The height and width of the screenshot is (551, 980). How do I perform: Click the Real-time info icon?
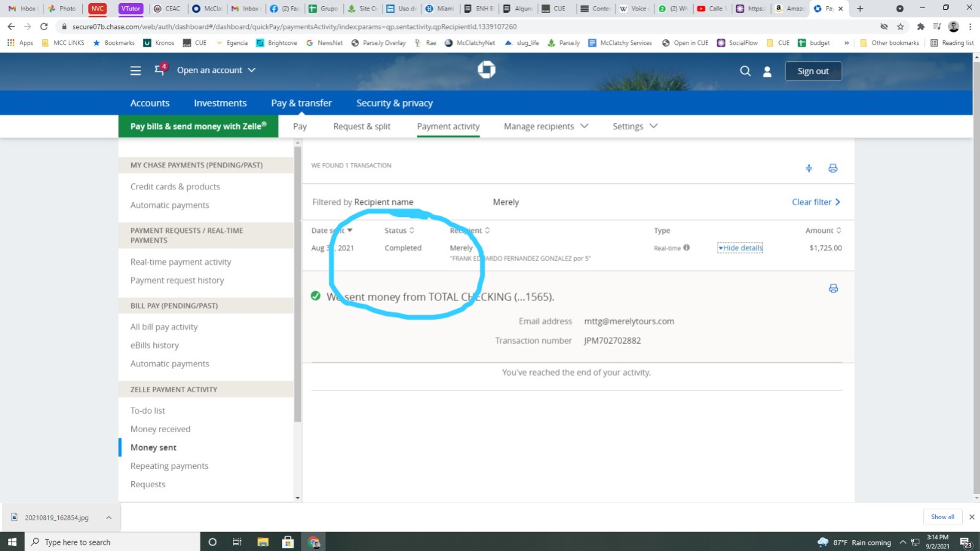tap(686, 248)
